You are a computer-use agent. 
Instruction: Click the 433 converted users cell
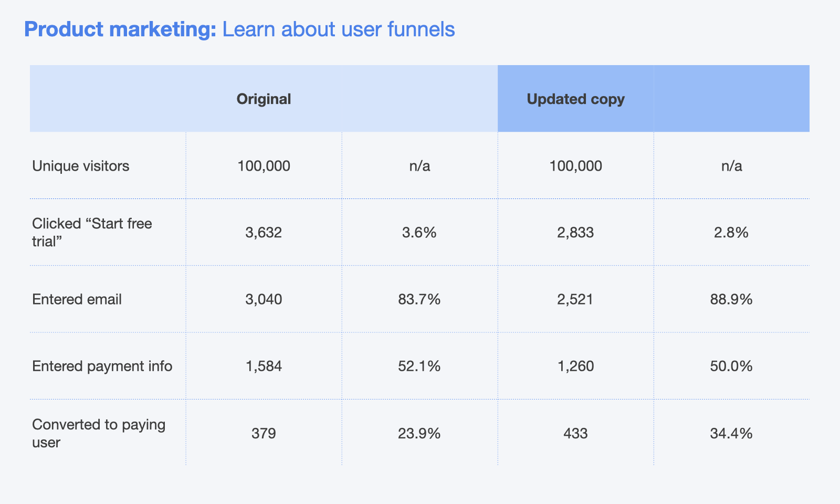(x=575, y=434)
